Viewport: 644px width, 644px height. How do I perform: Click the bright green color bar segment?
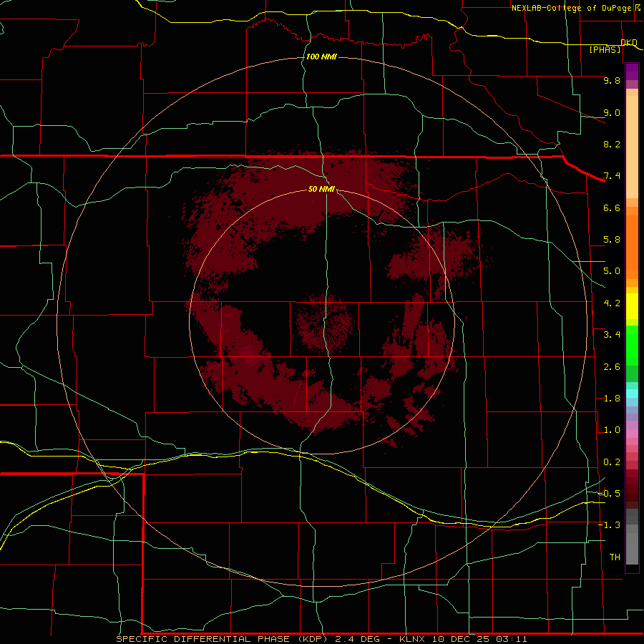pos(632,346)
